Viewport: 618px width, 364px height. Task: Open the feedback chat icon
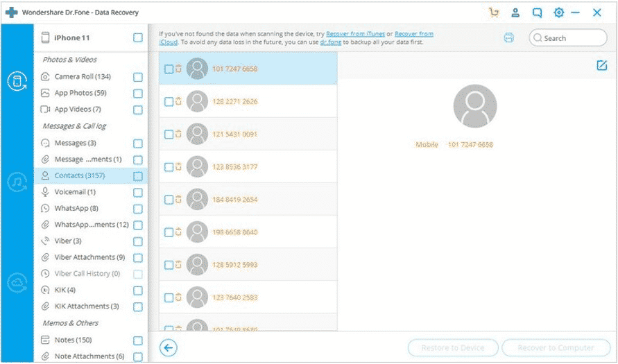pyautogui.click(x=537, y=12)
